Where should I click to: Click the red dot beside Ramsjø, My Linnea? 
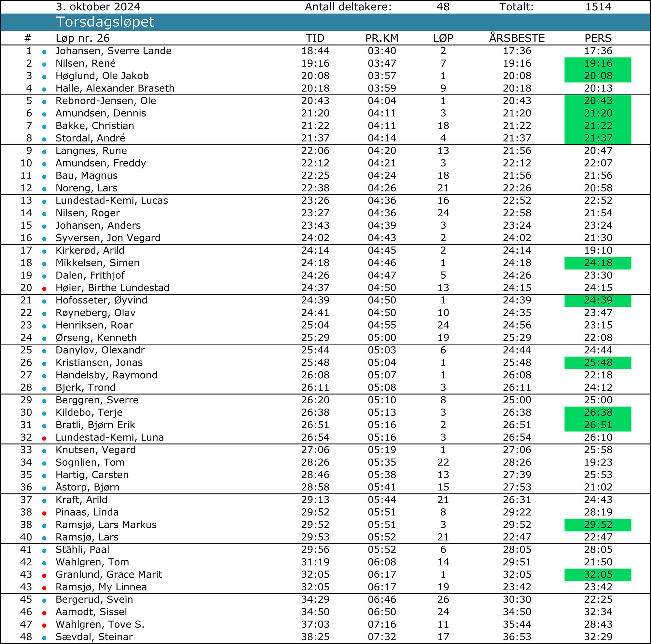pos(44,588)
